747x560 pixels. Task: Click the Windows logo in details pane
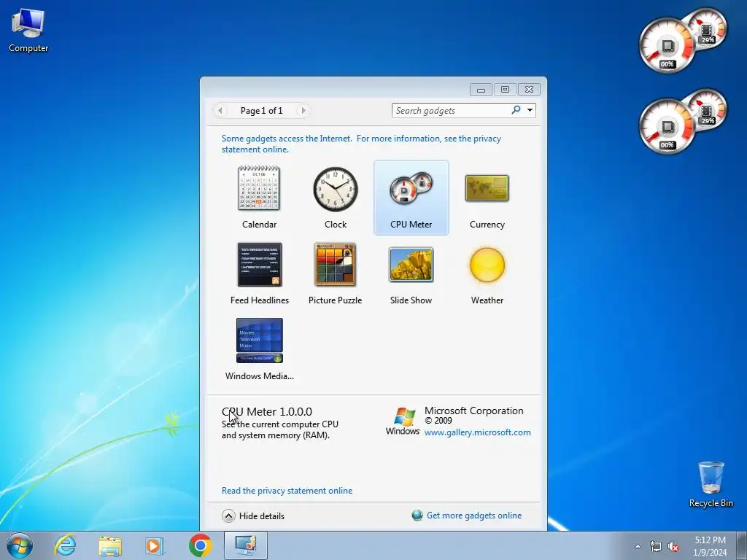tap(403, 421)
